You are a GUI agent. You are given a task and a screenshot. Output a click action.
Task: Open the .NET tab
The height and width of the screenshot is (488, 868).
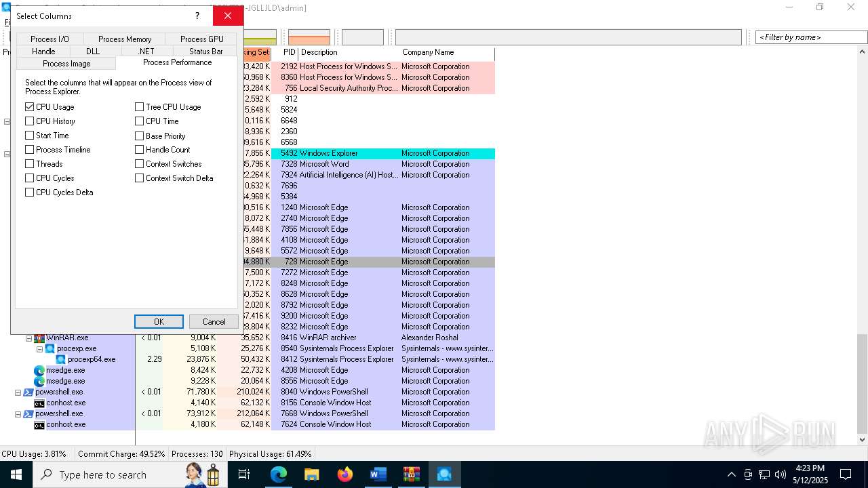tap(146, 52)
